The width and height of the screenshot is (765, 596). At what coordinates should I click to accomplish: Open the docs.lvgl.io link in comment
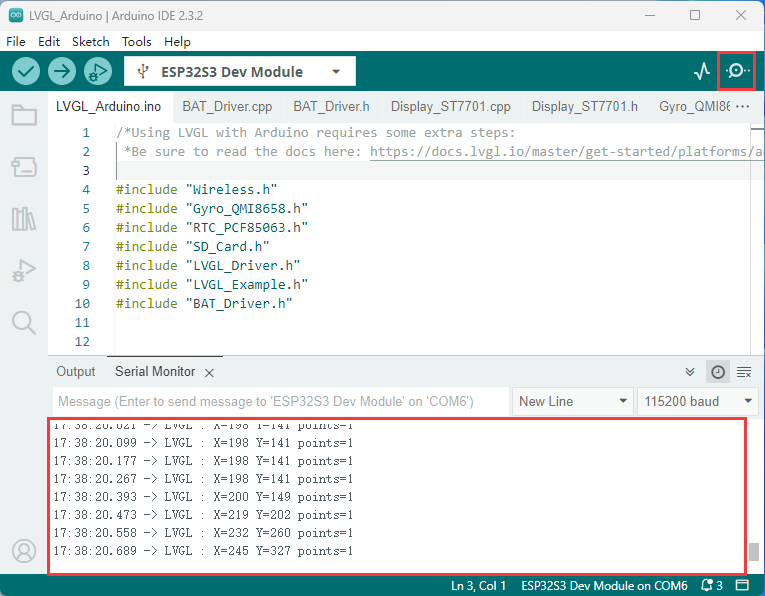(566, 152)
